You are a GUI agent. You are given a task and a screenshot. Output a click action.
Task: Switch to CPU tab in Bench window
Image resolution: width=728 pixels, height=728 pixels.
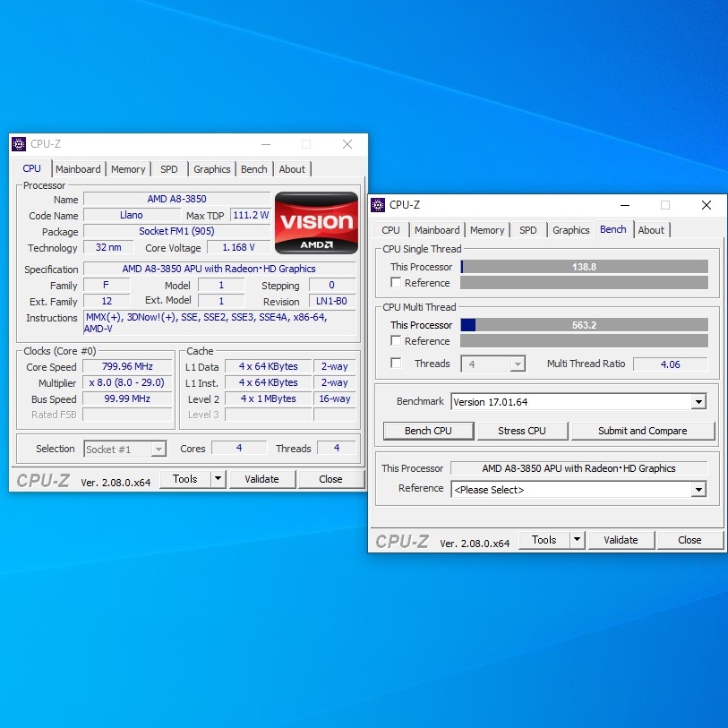tap(390, 230)
